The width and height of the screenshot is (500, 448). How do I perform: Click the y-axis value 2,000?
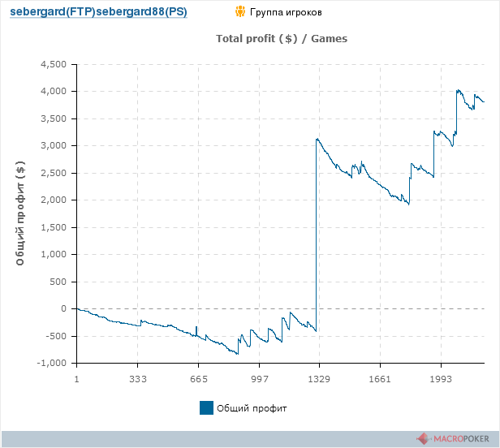click(54, 200)
